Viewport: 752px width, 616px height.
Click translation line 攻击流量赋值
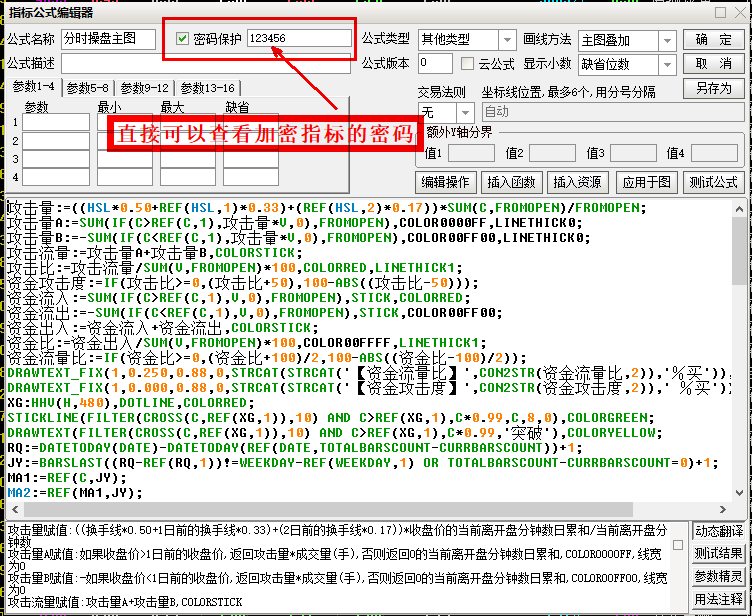pyautogui.click(x=125, y=602)
